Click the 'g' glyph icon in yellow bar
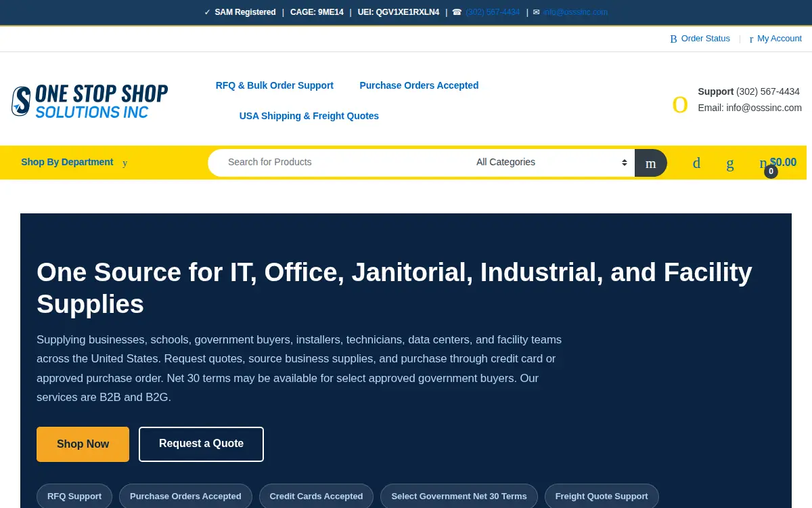 pos(730,163)
